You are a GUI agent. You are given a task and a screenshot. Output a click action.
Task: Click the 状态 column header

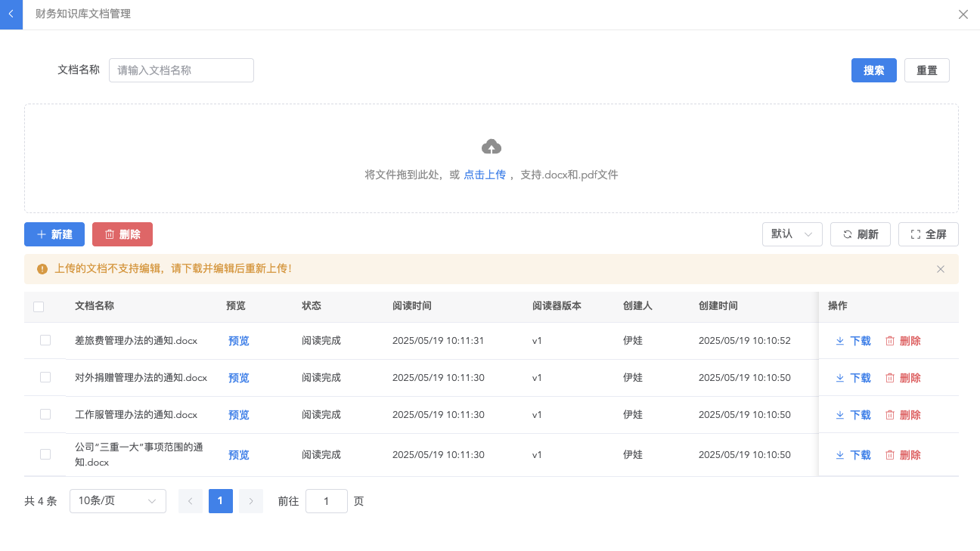click(x=312, y=306)
